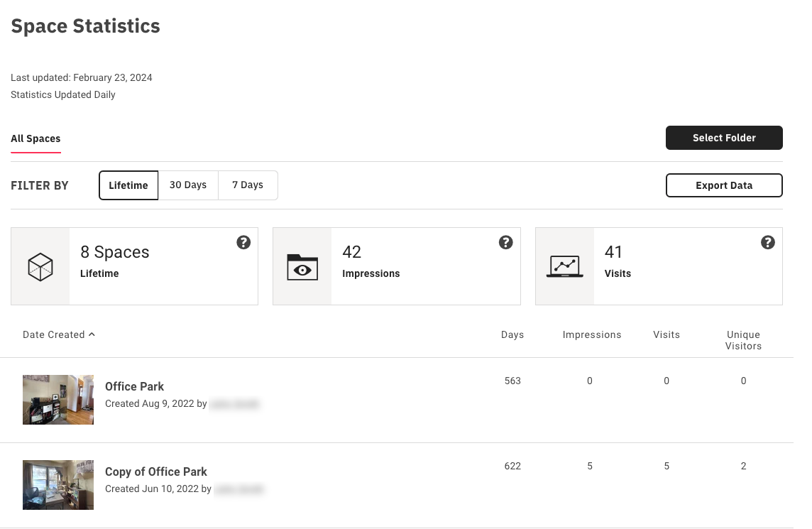Open the Select Folder picker
Image resolution: width=812 pixels, height=529 pixels.
coord(724,138)
